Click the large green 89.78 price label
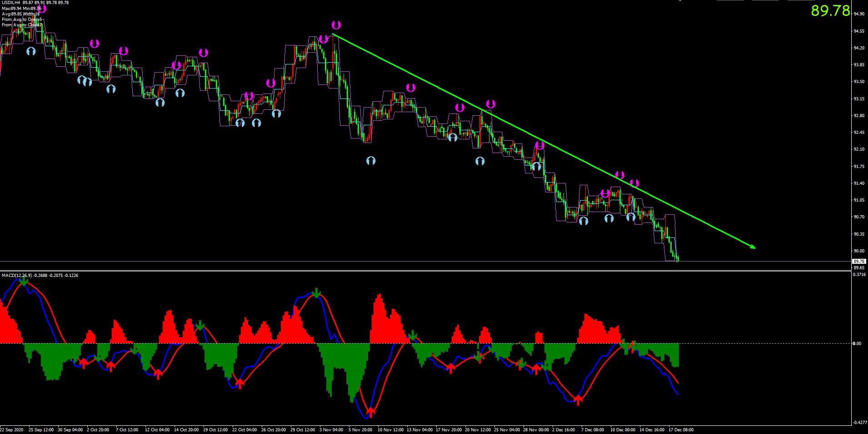Viewport: 868px width, 434px height. [x=830, y=11]
